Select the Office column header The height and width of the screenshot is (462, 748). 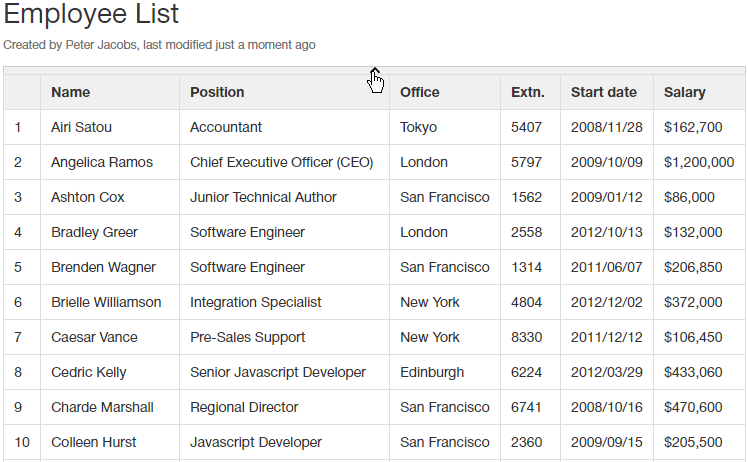click(x=420, y=92)
